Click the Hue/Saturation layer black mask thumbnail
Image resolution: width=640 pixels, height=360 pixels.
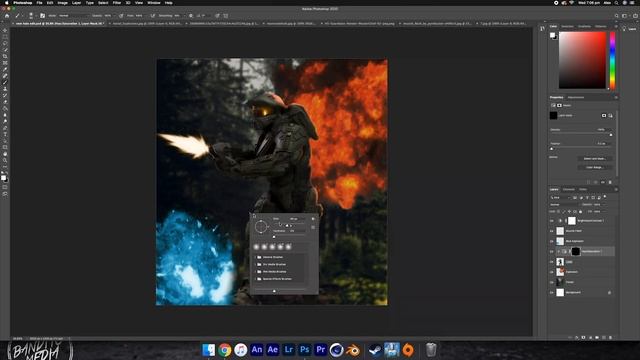click(576, 251)
